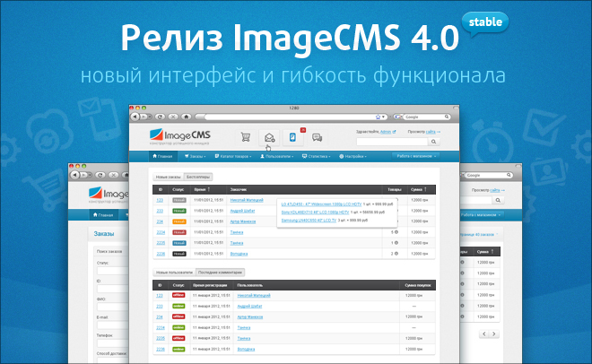Open order ID 2236 in orders table

(161, 254)
